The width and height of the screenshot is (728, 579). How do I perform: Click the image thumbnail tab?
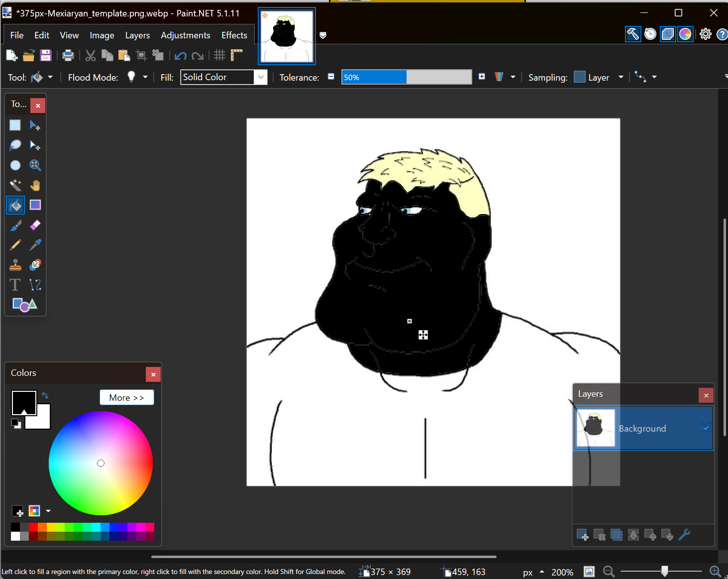tap(287, 36)
